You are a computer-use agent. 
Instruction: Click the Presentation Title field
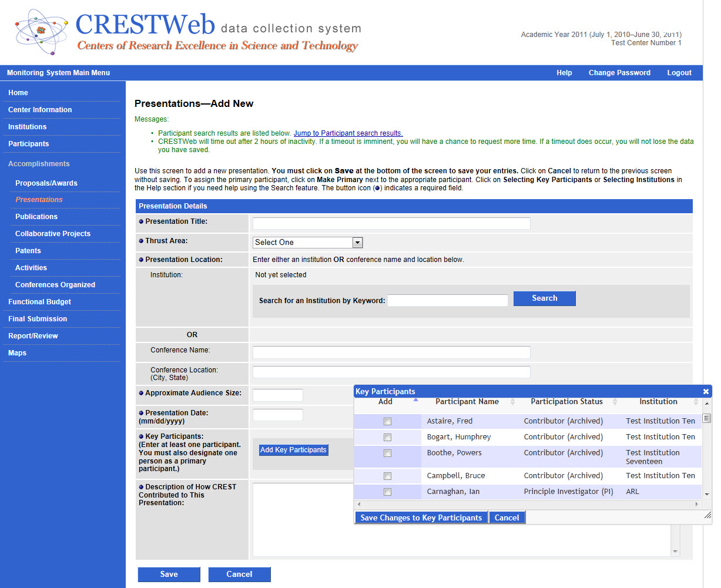(x=391, y=223)
